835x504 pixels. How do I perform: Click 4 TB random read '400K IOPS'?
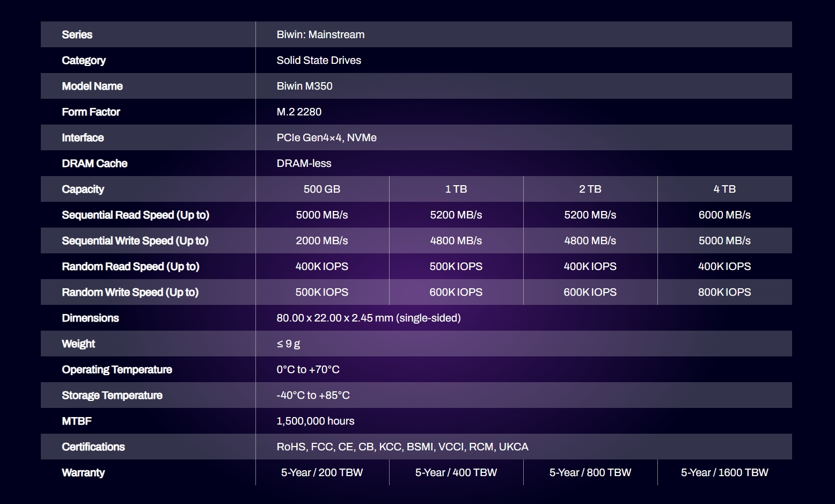(x=724, y=266)
